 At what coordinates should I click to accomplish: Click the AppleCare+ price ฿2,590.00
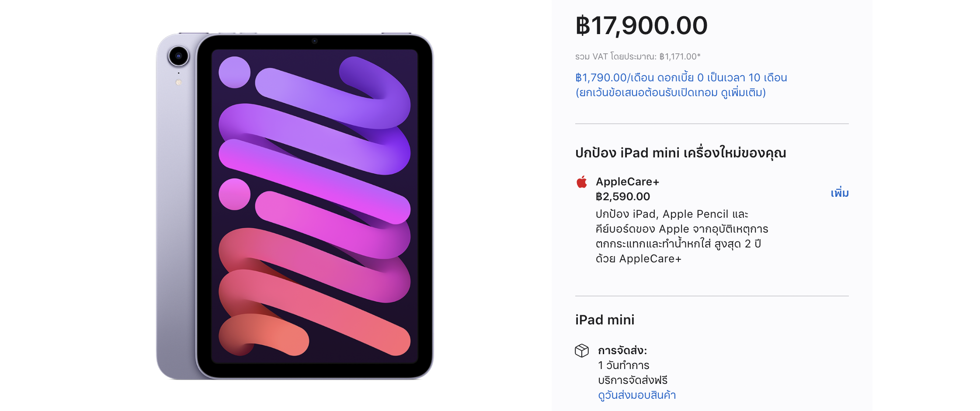tap(622, 197)
